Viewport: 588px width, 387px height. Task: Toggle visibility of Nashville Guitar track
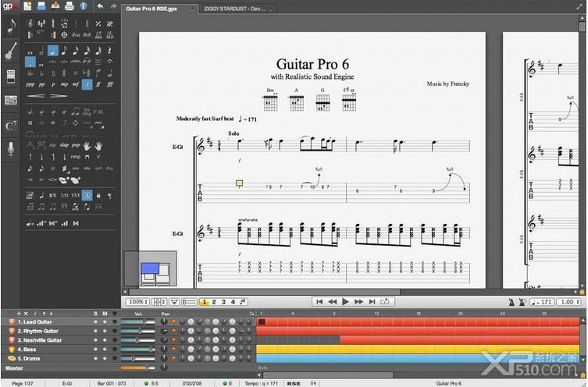(x=115, y=340)
